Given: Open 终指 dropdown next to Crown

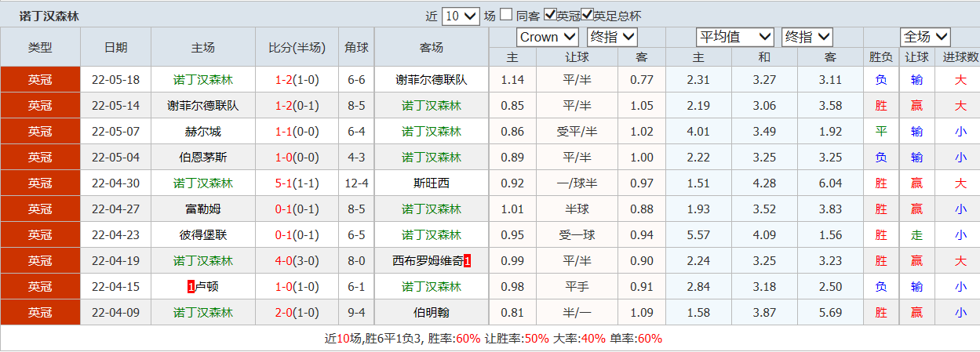Looking at the screenshot, I should pyautogui.click(x=612, y=37).
